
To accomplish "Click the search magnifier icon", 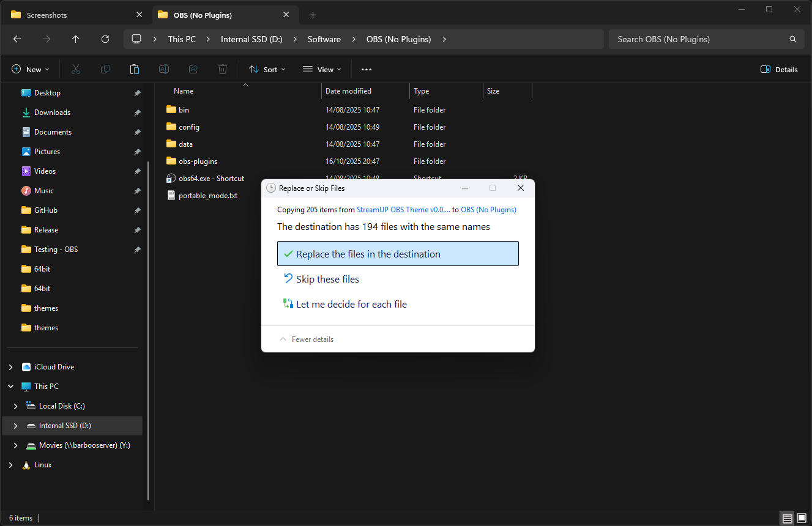I will coord(793,39).
